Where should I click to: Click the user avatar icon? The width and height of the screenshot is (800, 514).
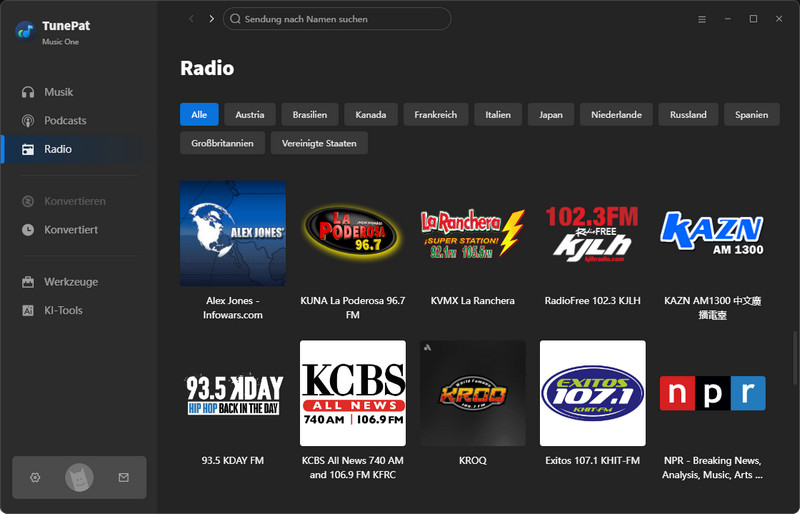pos(79,477)
